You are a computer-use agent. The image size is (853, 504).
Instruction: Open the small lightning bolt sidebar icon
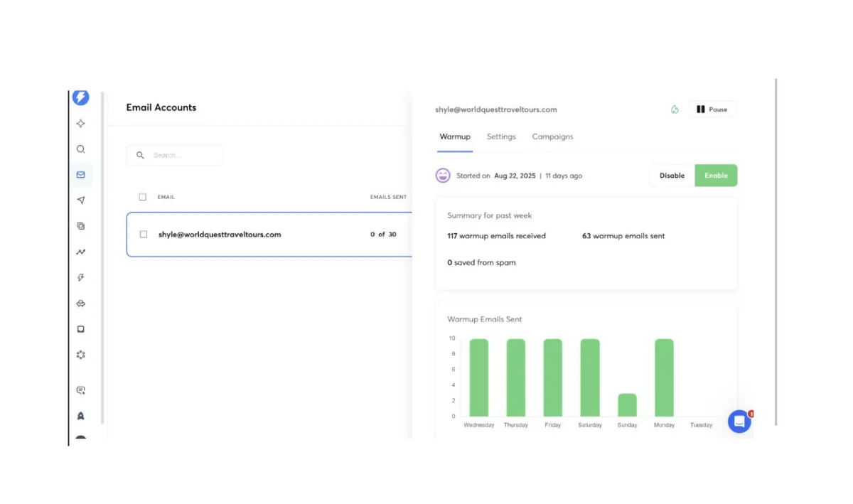pyautogui.click(x=81, y=278)
